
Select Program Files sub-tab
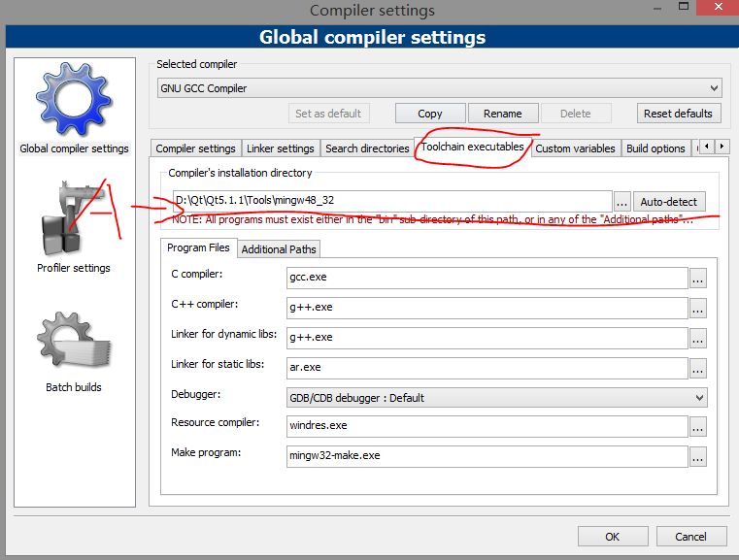coord(198,247)
